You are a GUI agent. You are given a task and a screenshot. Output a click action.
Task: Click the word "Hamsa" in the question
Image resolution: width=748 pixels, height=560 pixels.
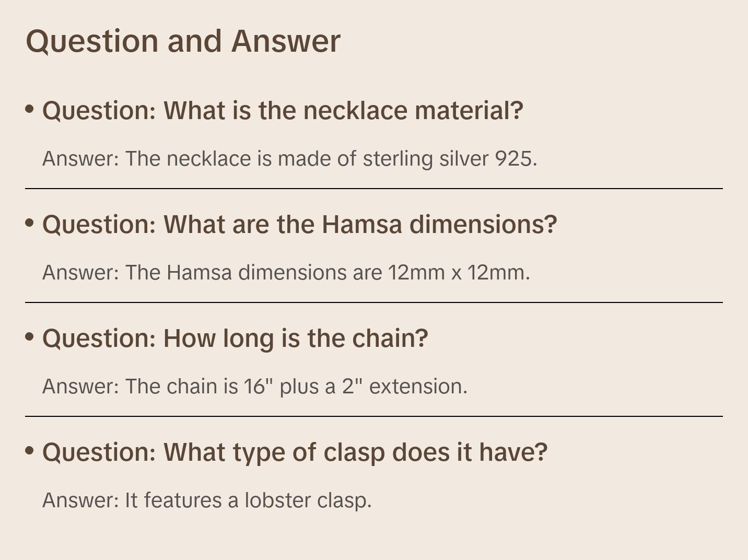(x=361, y=225)
